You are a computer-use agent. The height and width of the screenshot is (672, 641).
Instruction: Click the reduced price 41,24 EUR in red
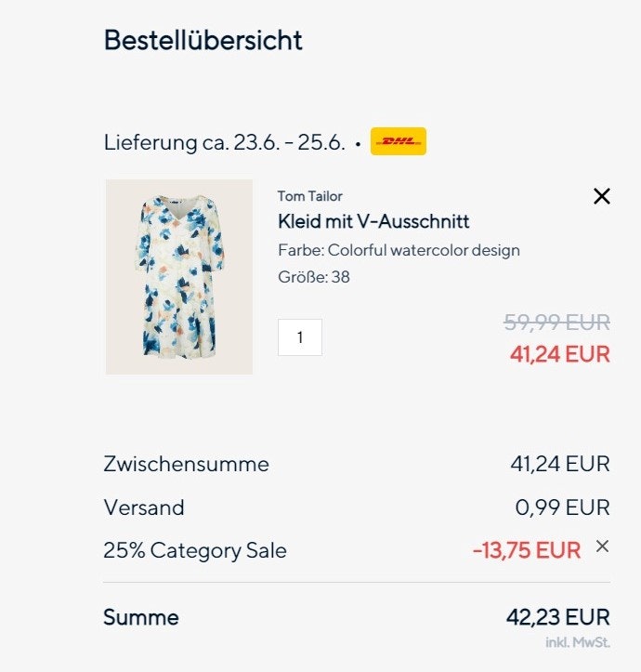pos(559,354)
